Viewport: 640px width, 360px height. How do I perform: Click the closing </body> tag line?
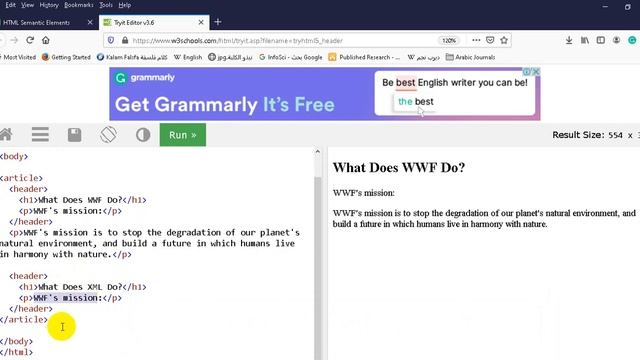(x=16, y=341)
